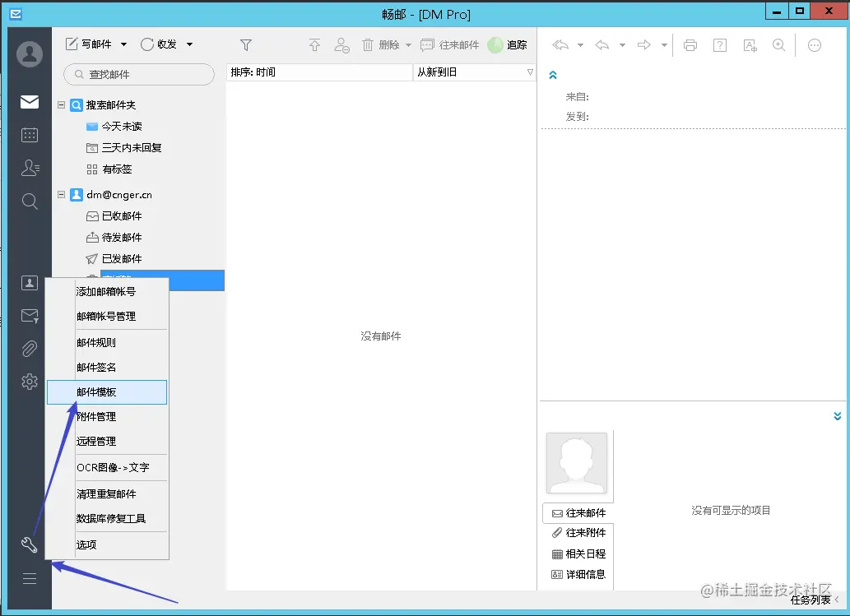Viewport: 850px width, 616px height.
Task: Switch to mail view in sidebar
Action: tap(30, 102)
